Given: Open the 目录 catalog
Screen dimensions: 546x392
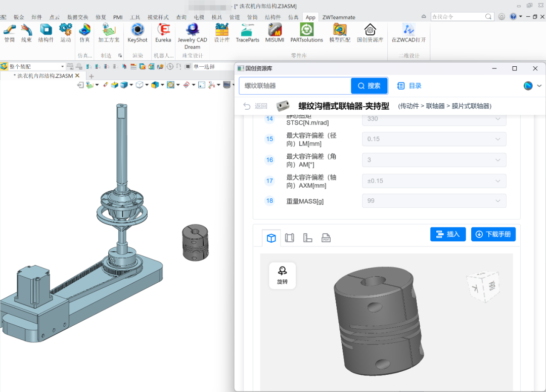Looking at the screenshot, I should click(409, 85).
